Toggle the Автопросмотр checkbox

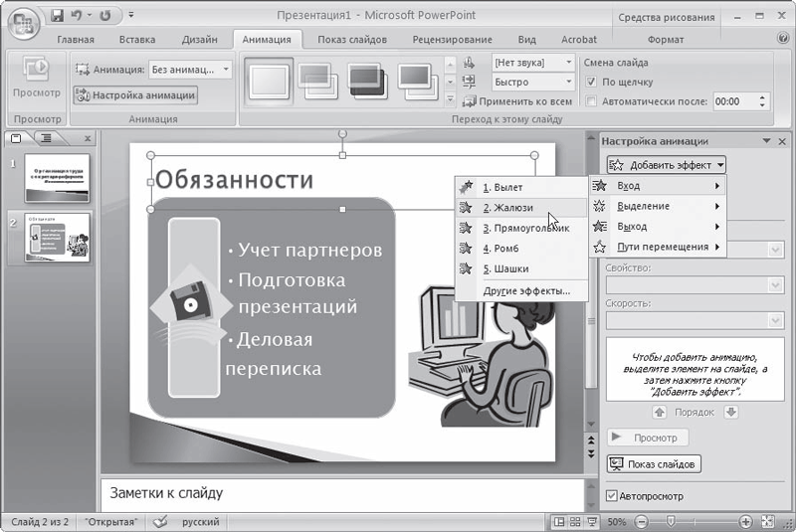tap(612, 496)
